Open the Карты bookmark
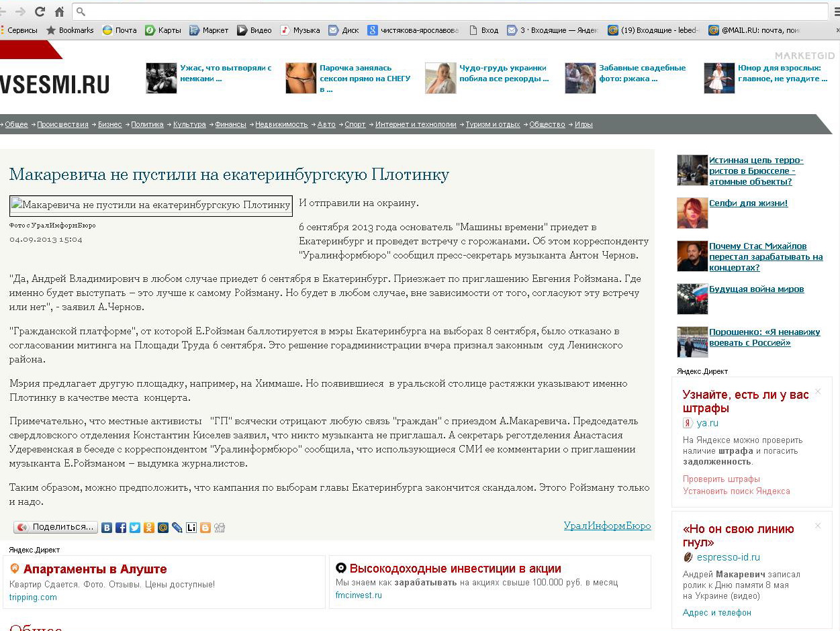The image size is (840, 631). (x=163, y=30)
